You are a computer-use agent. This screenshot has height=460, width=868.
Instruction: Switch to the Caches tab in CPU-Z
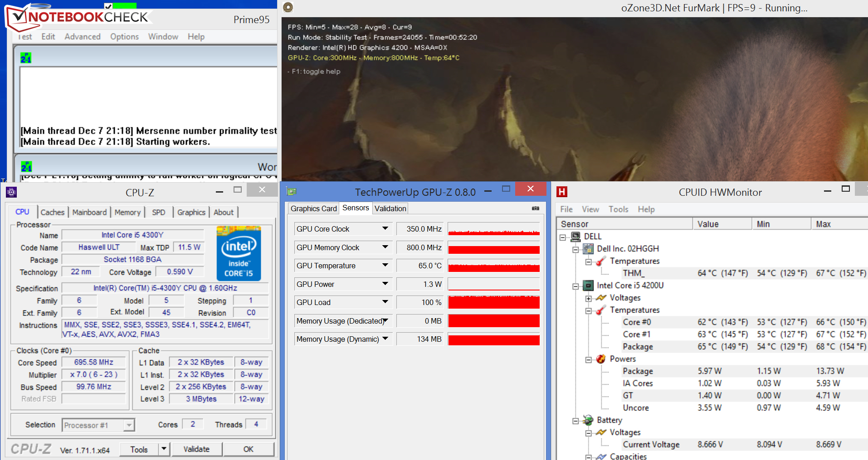click(x=53, y=212)
